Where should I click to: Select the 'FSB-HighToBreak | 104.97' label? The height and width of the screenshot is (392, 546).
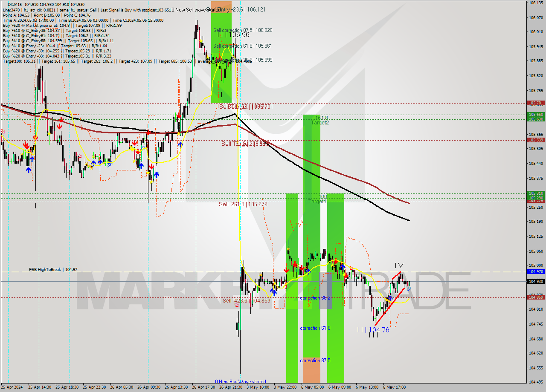(x=53, y=270)
